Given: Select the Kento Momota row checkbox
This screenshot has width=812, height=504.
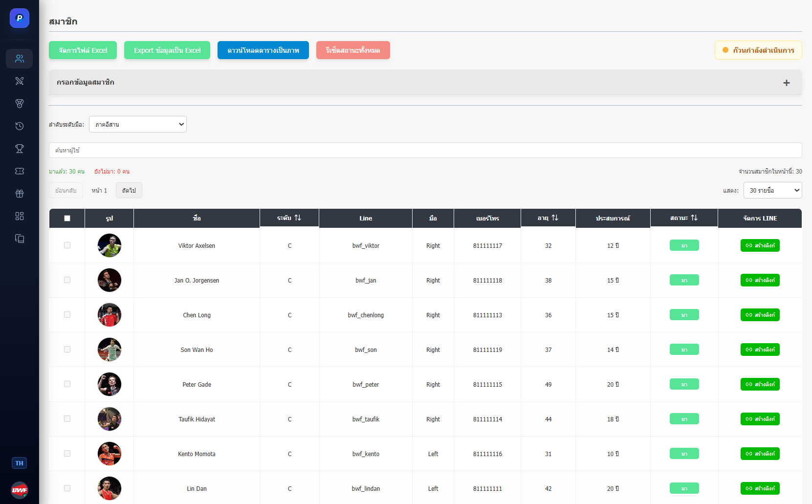Looking at the screenshot, I should (x=67, y=454).
